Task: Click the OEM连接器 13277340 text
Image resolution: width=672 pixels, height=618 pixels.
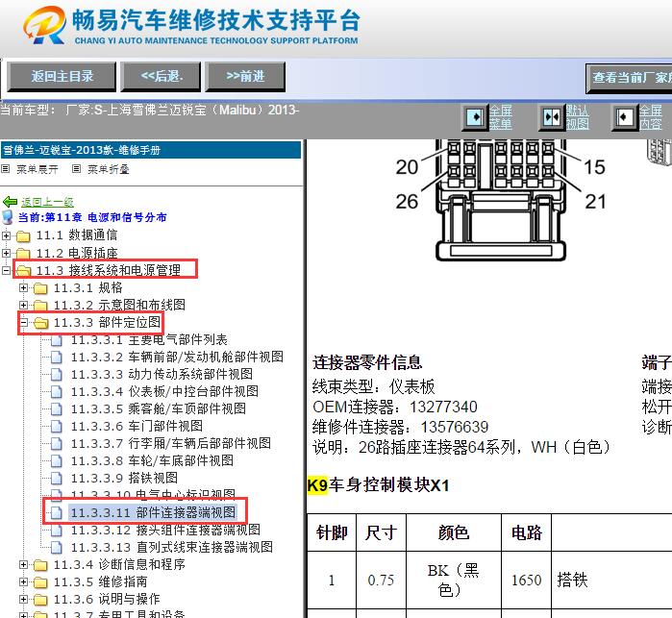Action: click(x=395, y=407)
